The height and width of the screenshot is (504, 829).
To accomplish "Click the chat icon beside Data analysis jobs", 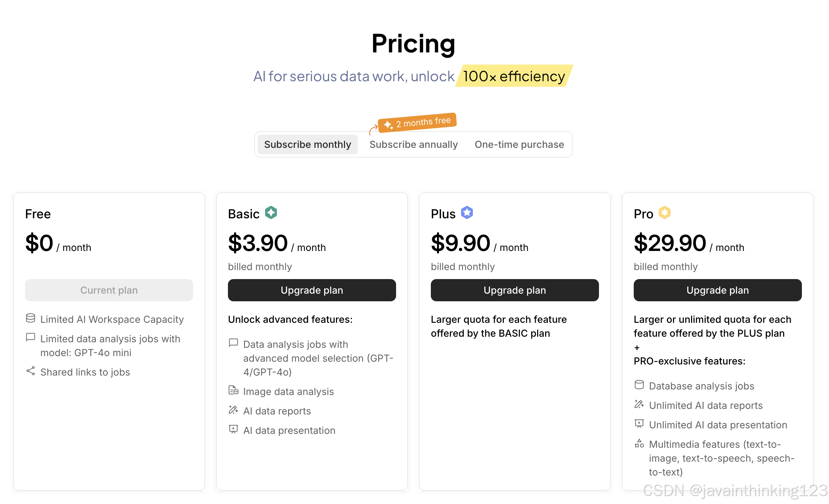I will [x=233, y=343].
